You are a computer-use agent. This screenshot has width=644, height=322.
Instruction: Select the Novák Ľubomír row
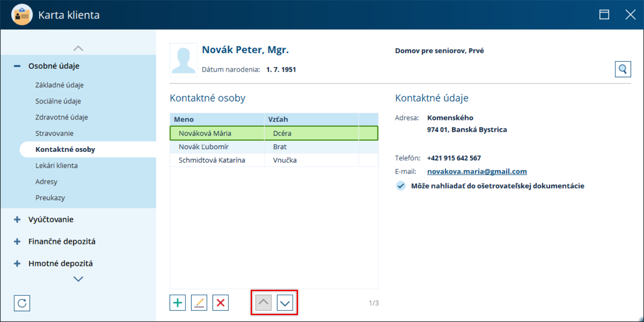(274, 147)
